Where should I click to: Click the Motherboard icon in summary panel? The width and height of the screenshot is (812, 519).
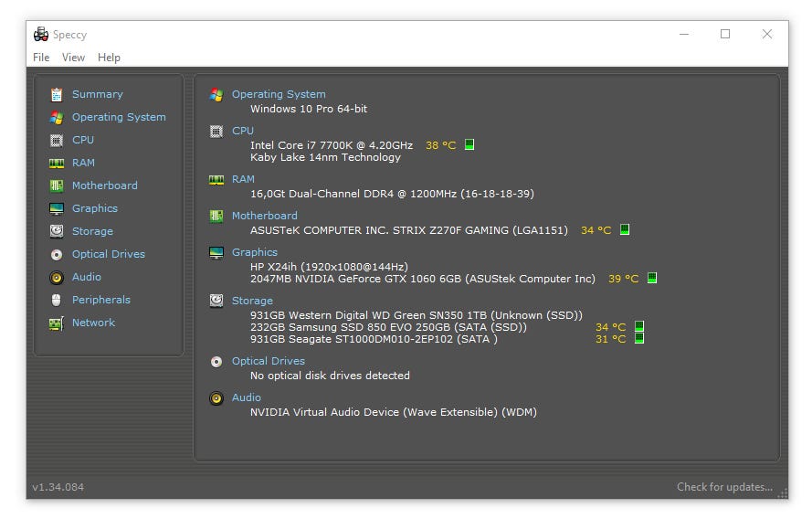[216, 216]
